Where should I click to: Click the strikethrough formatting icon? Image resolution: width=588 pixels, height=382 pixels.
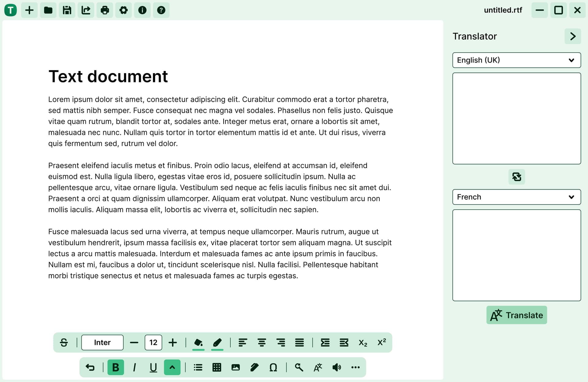[x=64, y=342]
